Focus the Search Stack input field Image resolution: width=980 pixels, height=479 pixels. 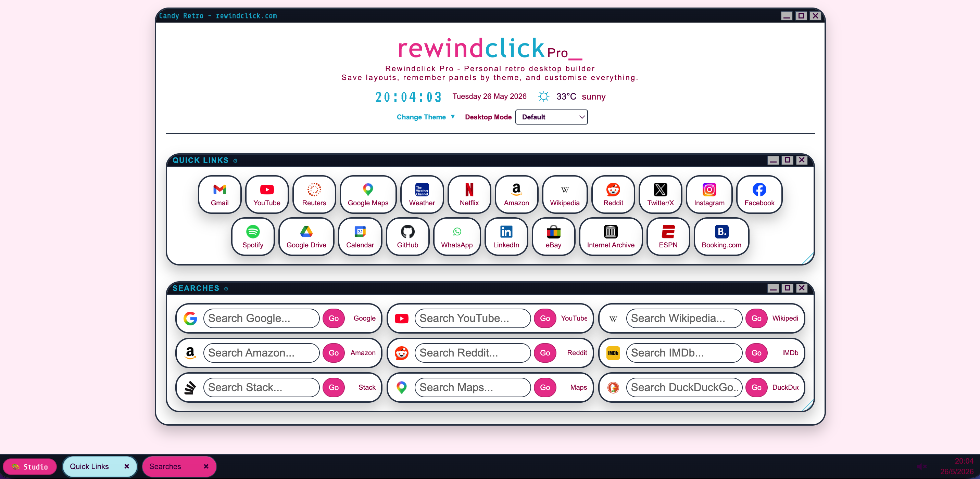tap(261, 387)
